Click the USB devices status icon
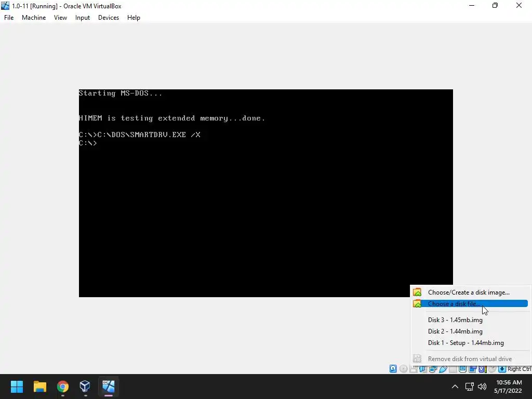 pyautogui.click(x=443, y=369)
